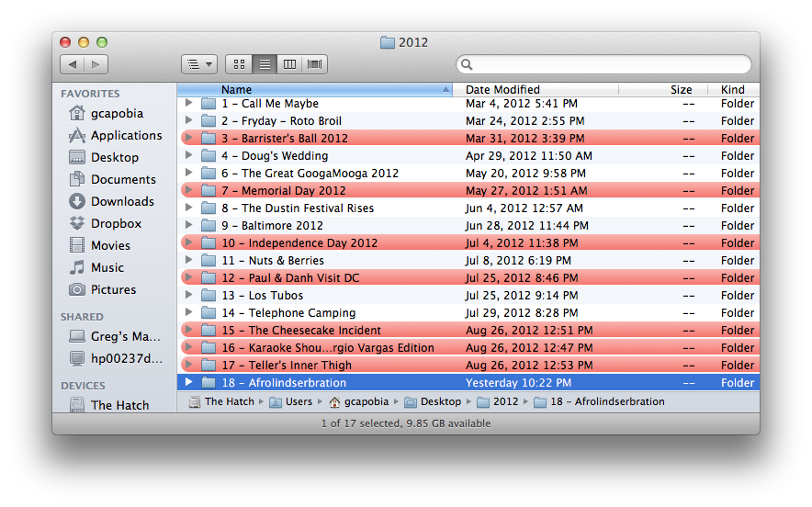The image size is (812, 507).
Task: Select Greg's Ma... shared computer
Action: coord(115,336)
